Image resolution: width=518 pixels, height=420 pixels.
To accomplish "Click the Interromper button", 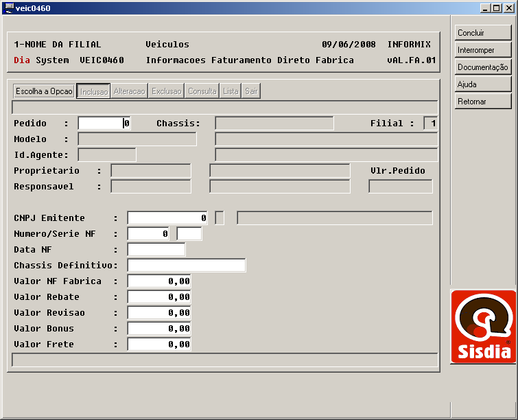I will click(x=482, y=50).
